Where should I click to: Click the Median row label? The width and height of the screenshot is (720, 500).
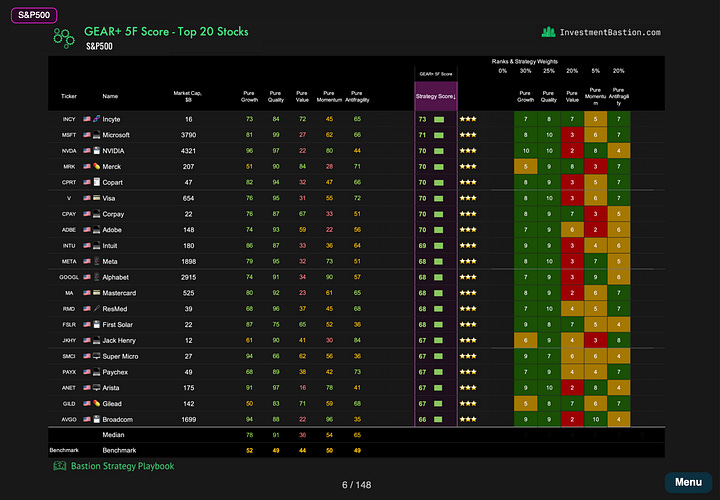pyautogui.click(x=113, y=435)
